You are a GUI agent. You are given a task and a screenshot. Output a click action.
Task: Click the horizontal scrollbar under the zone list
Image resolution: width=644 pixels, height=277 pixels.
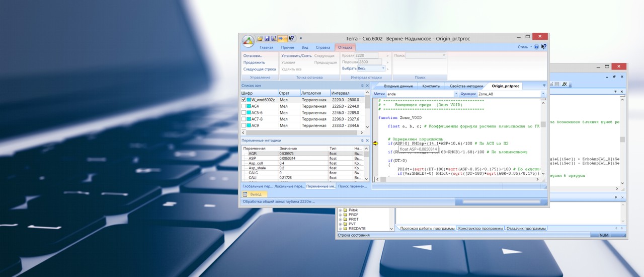click(x=301, y=132)
